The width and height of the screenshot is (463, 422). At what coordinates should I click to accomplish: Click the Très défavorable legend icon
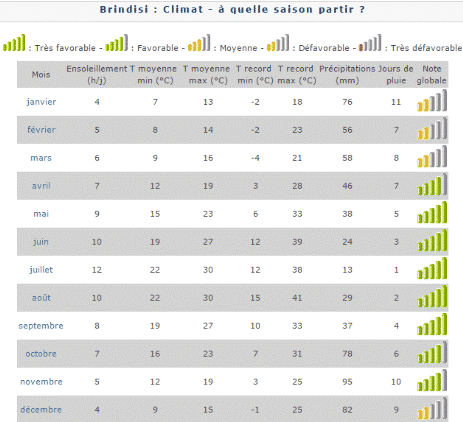tap(370, 43)
